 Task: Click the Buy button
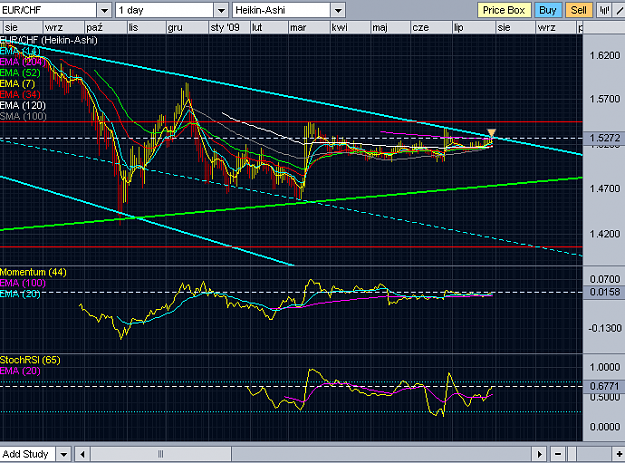tap(548, 10)
